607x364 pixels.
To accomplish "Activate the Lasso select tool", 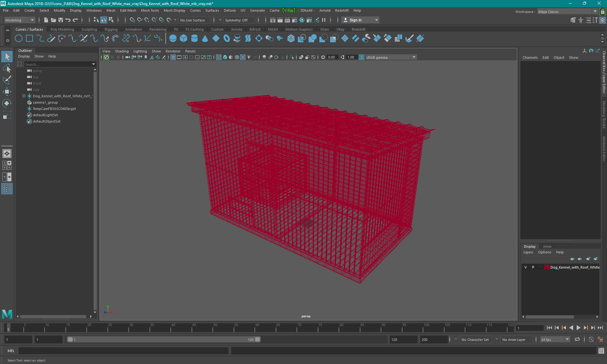I will pyautogui.click(x=7, y=68).
